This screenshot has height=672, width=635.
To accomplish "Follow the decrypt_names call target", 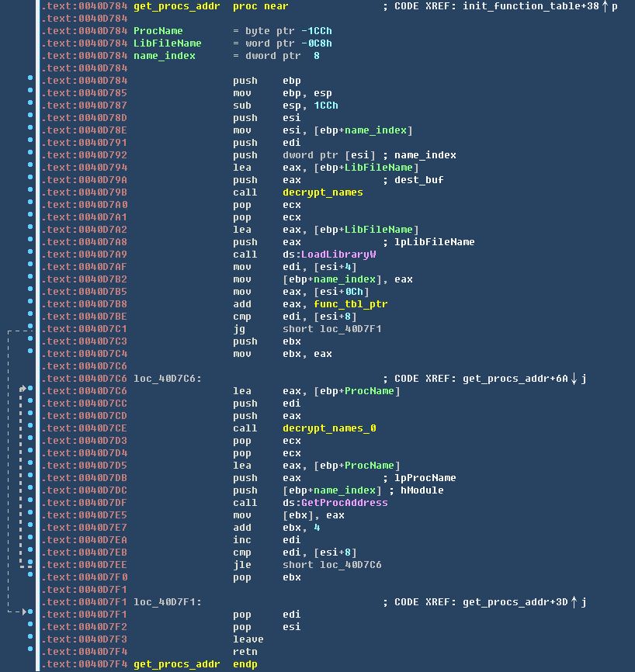I will click(x=322, y=192).
